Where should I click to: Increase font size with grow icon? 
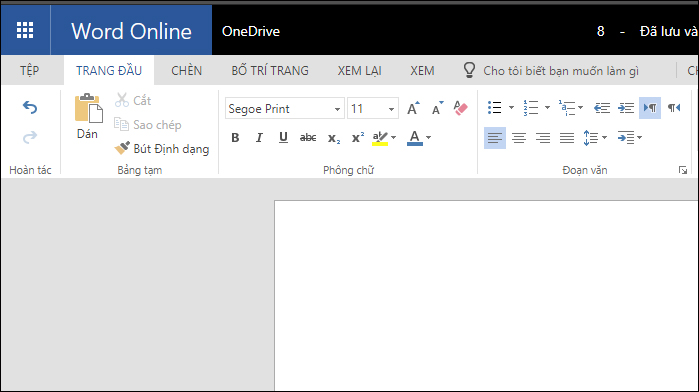413,108
